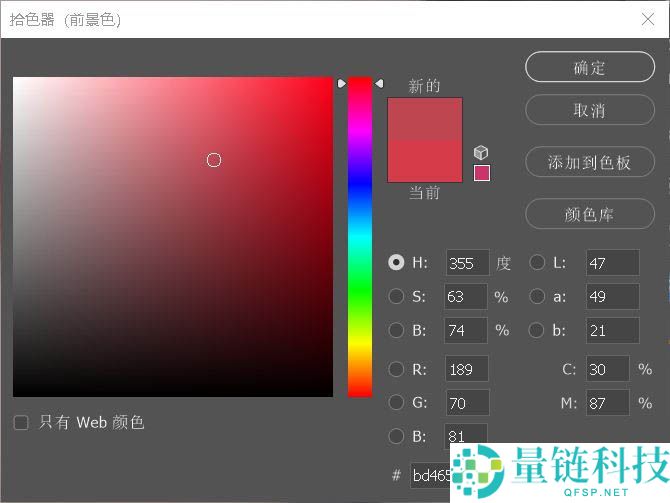Click the current color preview swatch
This screenshot has width=670, height=503.
click(x=425, y=162)
